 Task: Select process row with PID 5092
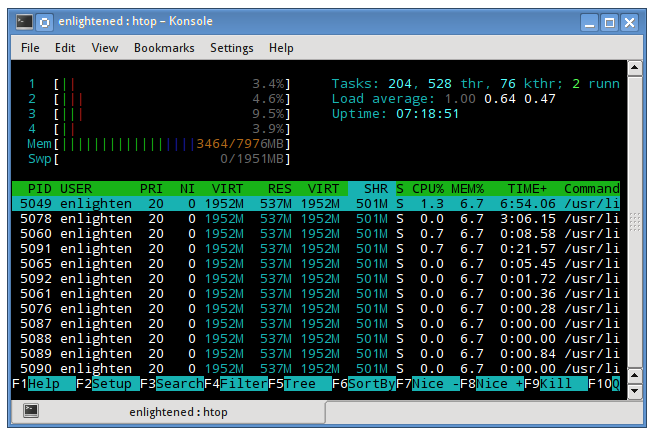316,279
